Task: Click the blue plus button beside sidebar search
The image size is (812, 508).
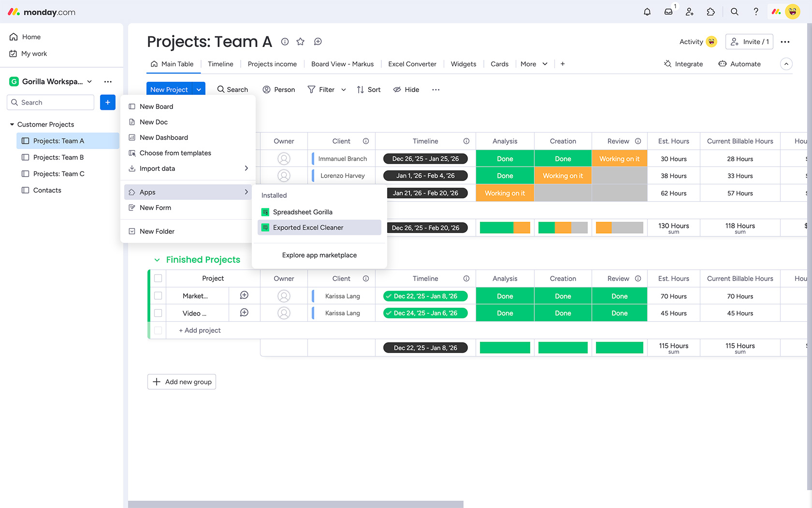Action: pyautogui.click(x=108, y=103)
